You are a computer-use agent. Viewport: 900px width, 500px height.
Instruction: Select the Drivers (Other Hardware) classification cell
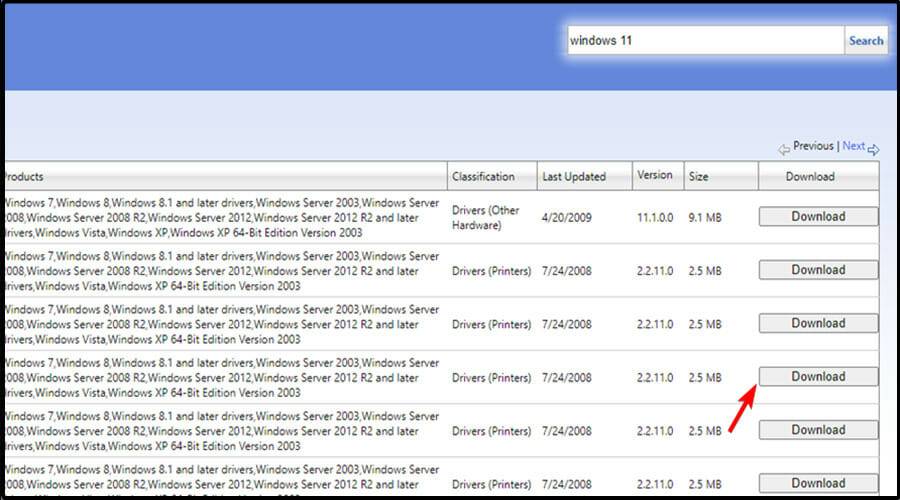(486, 217)
